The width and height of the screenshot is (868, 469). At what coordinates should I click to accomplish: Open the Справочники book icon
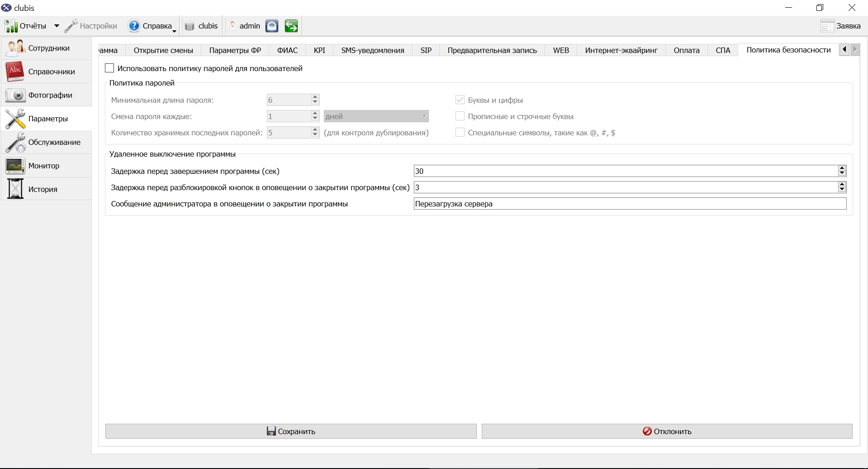click(x=15, y=72)
